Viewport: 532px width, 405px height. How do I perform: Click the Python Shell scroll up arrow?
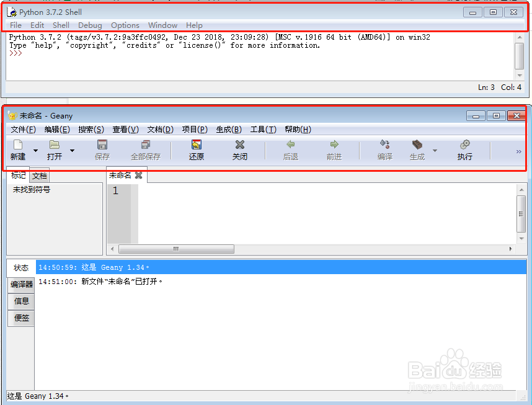pyautogui.click(x=520, y=37)
